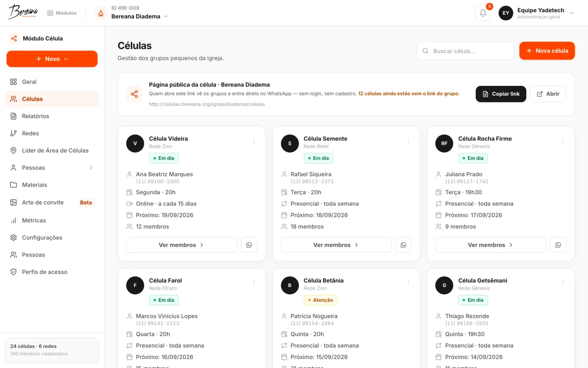Click the G avatar of Célula Getsêmani
Viewport: 588px width, 368px height.
tap(444, 285)
